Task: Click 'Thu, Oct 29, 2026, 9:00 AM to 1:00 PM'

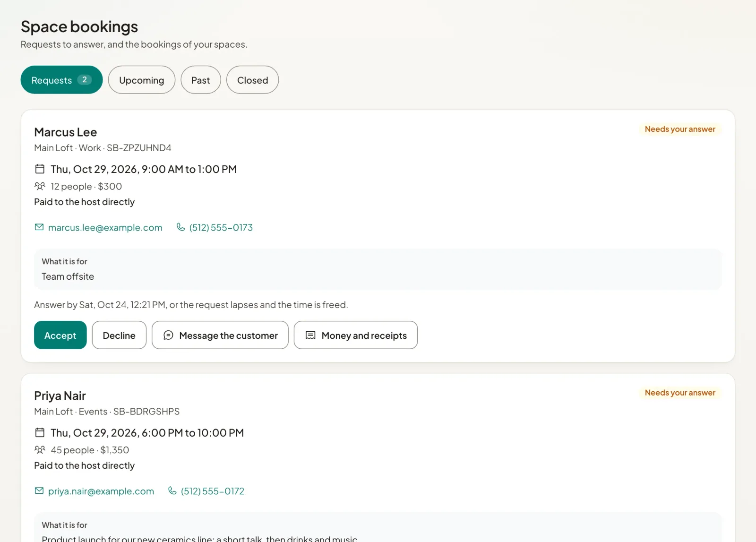Action: click(x=144, y=169)
